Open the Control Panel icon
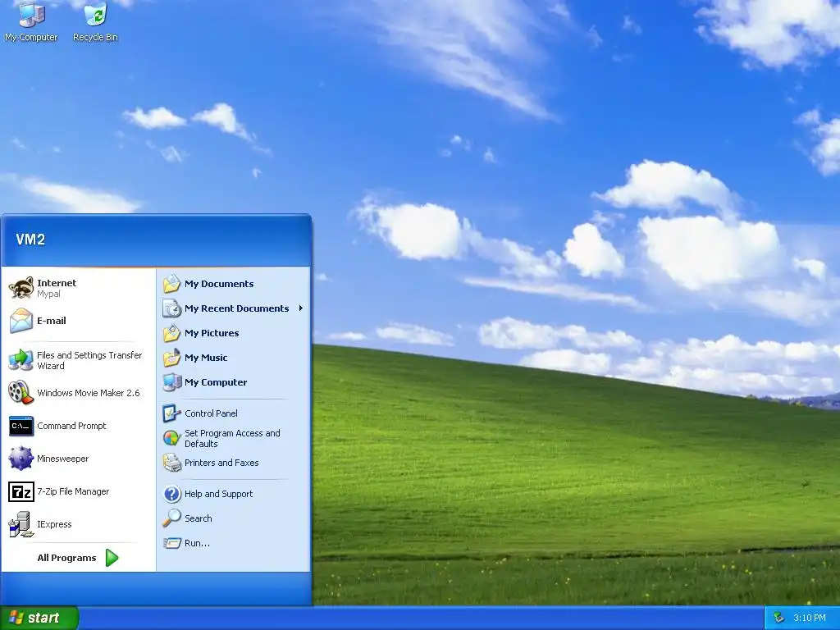 coord(172,413)
